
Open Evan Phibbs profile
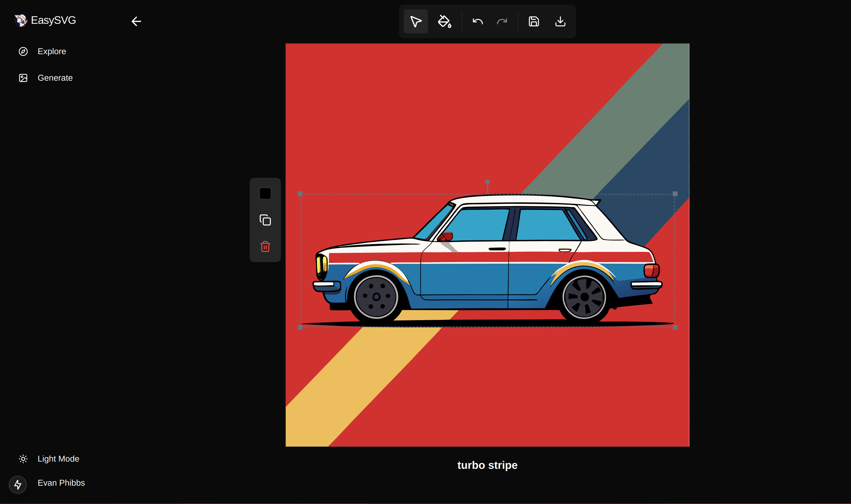61,483
